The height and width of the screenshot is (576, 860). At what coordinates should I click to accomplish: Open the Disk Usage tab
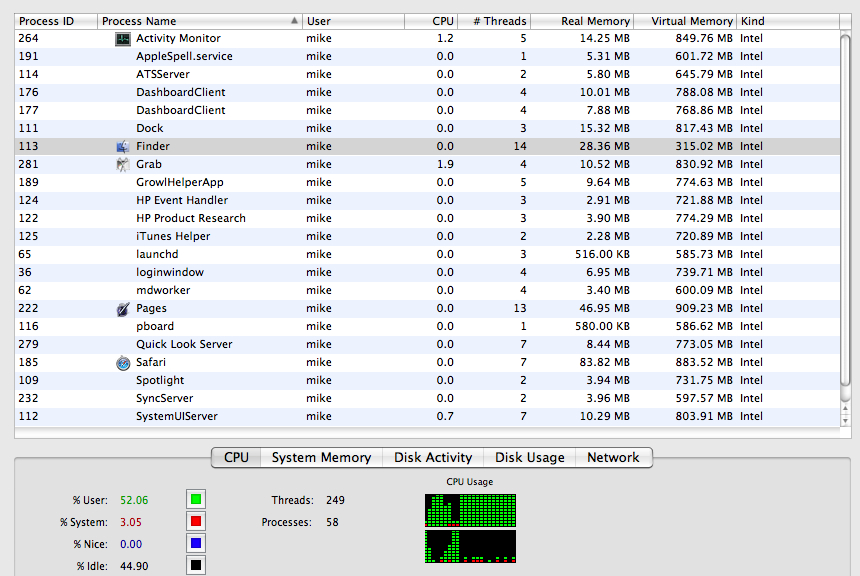pyautogui.click(x=529, y=458)
